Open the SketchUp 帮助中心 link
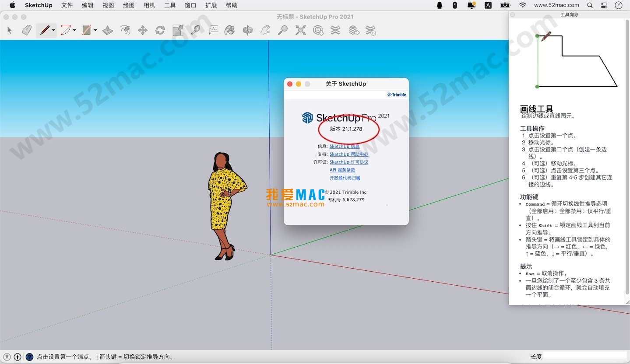This screenshot has height=364, width=630. click(349, 154)
